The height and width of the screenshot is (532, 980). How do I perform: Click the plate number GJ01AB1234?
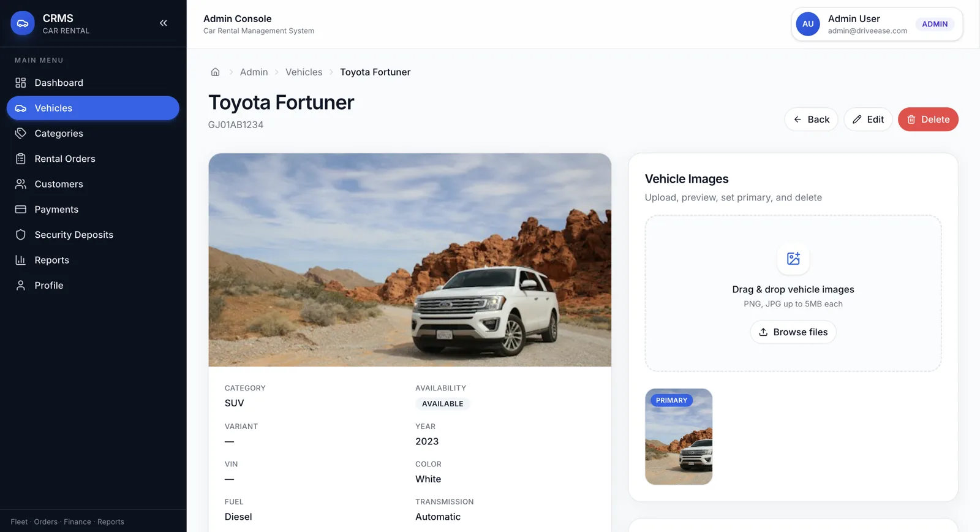click(236, 125)
